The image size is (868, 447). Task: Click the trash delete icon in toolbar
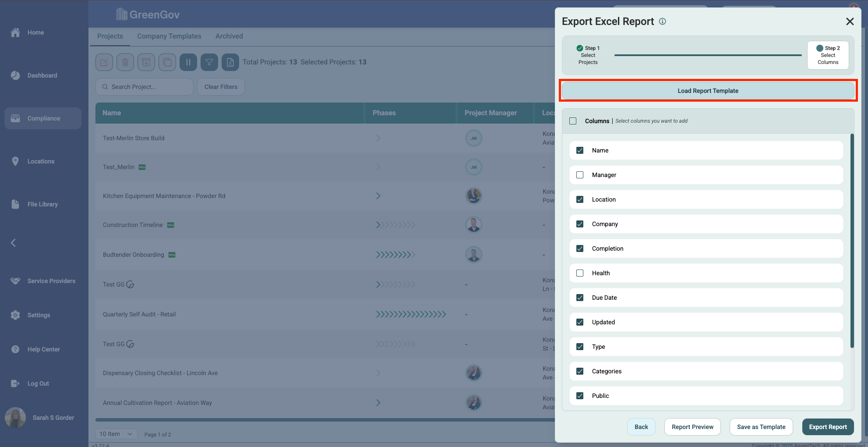click(125, 62)
